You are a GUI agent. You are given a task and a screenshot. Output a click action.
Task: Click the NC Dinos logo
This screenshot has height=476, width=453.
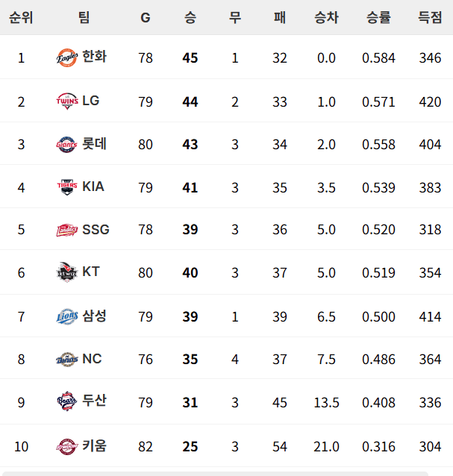click(67, 359)
